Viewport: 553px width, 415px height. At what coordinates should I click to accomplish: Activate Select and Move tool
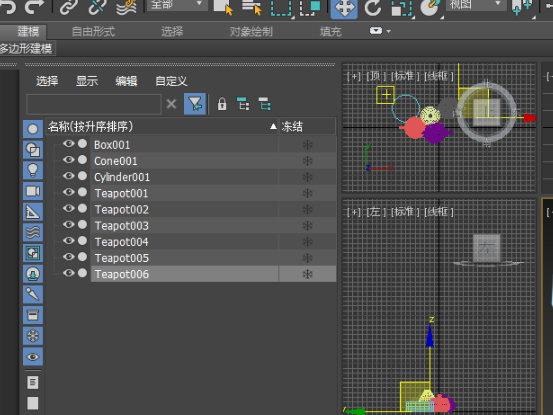pos(344,8)
